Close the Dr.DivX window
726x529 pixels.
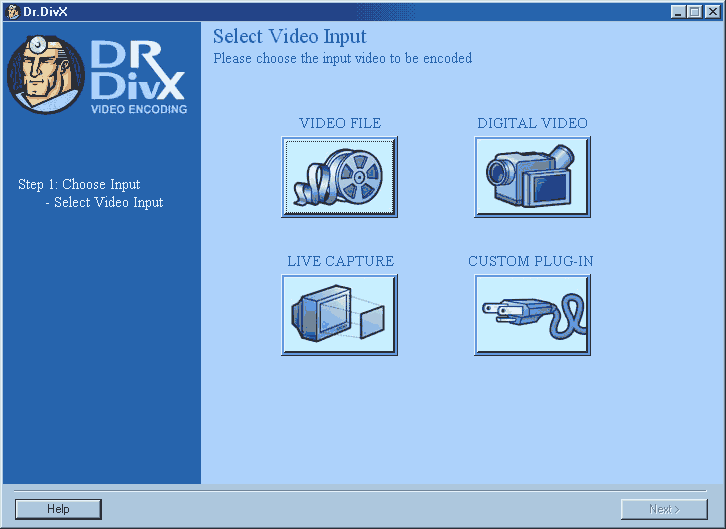coord(712,11)
